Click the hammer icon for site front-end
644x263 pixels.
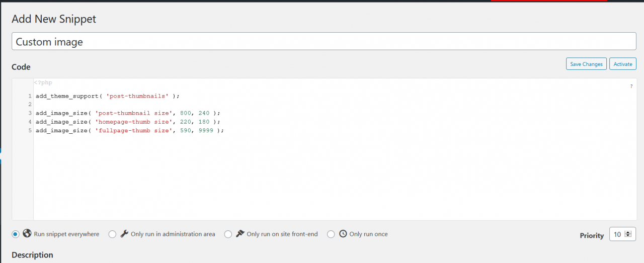click(x=240, y=234)
